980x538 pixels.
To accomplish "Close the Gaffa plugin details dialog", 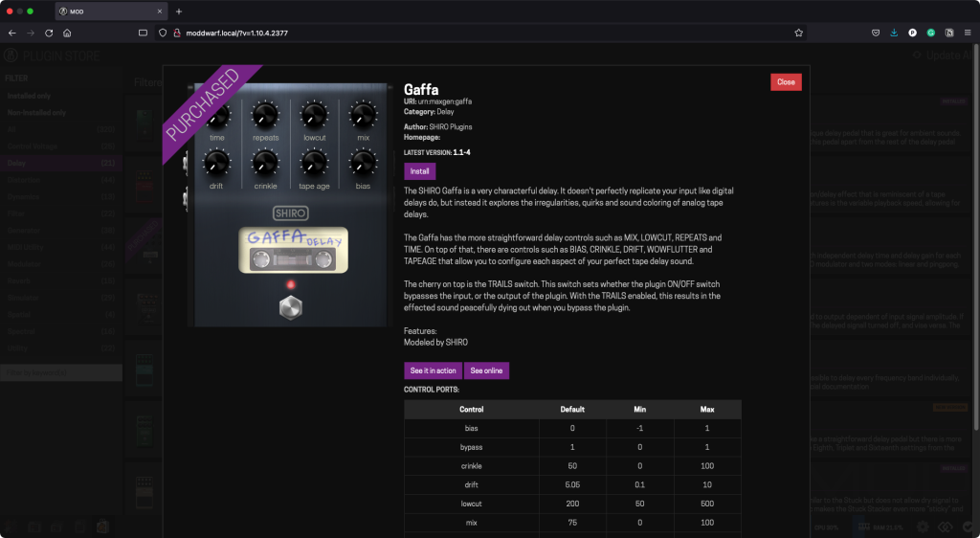I will pos(786,82).
